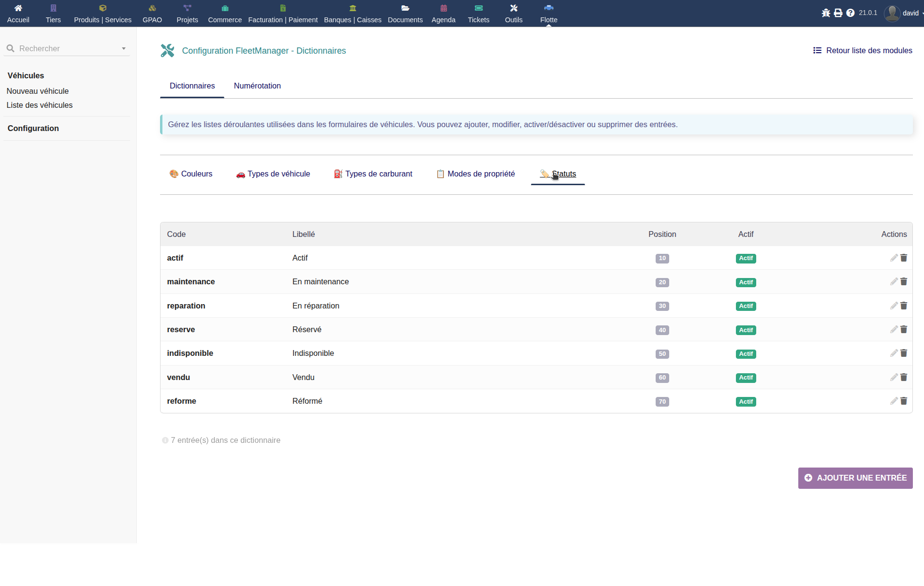Click the bug report icon in the top bar
Viewport: 924px width, 586px height.
pos(826,13)
